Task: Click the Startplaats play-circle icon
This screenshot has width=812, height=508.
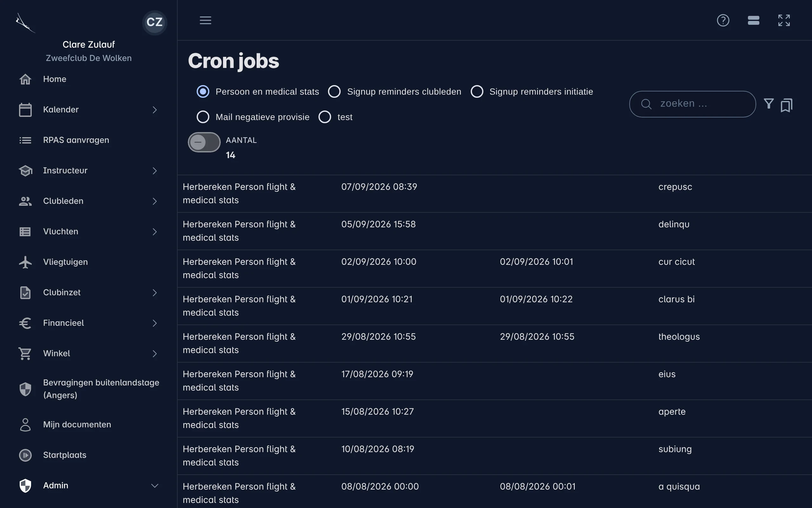Action: 25,455
